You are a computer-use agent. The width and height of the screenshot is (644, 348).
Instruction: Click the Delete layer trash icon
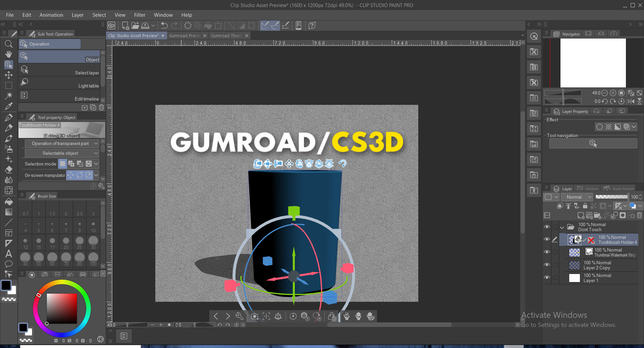[x=640, y=215]
